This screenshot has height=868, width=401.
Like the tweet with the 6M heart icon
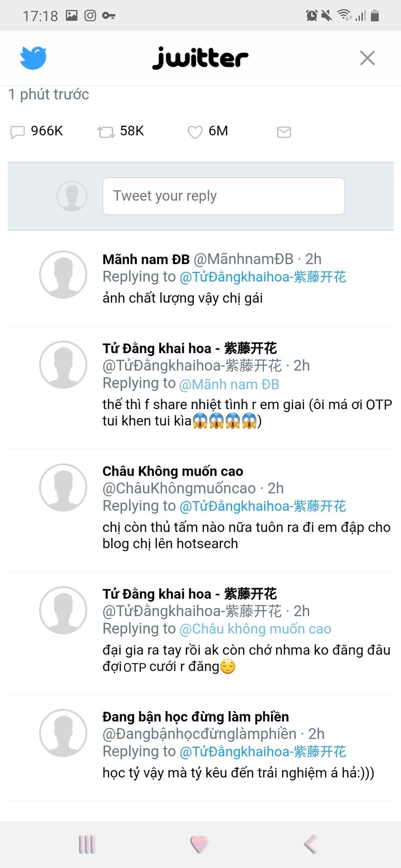[x=195, y=132]
